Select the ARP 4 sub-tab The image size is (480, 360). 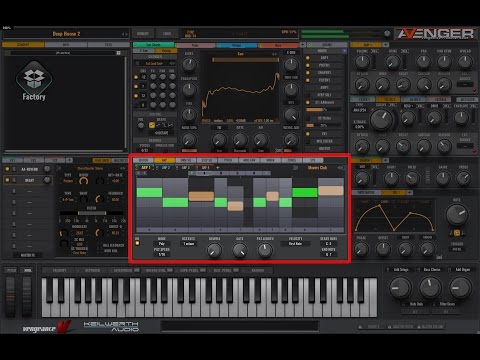(205, 167)
